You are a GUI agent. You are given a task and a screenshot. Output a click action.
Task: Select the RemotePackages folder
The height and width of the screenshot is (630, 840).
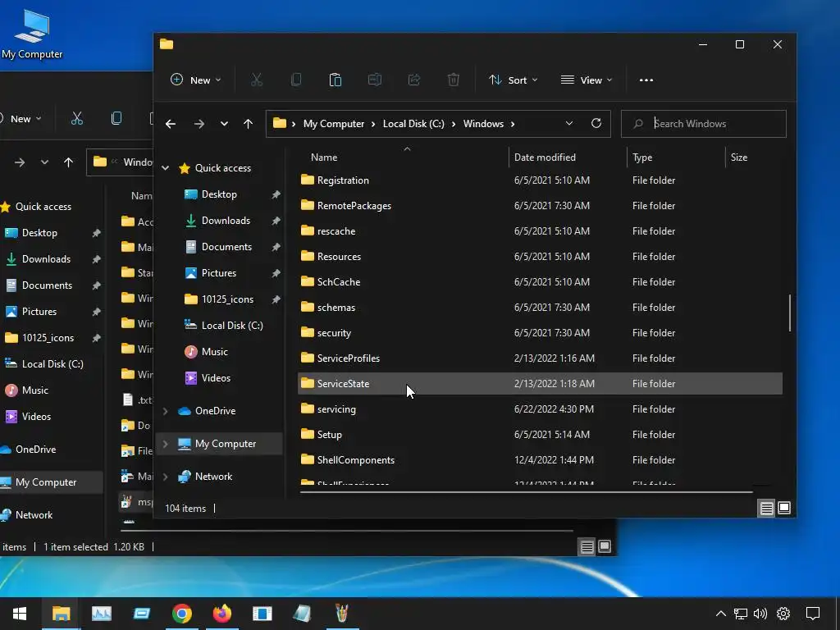(x=540, y=206)
